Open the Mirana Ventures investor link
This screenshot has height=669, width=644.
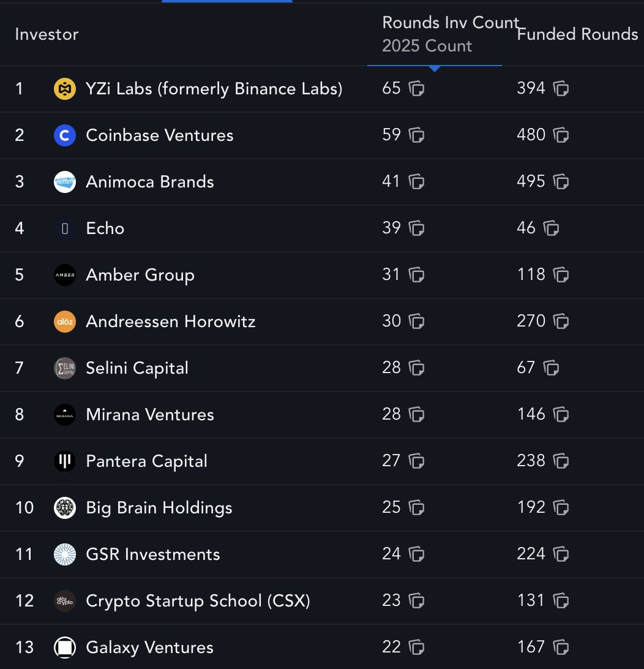pyautogui.click(x=150, y=415)
